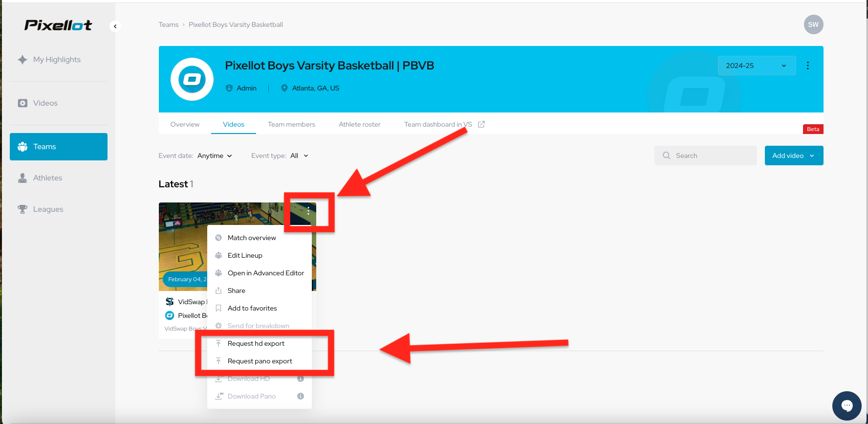Click the external link icon by Team dashboard
Viewport: 868px width, 424px height.
[481, 124]
